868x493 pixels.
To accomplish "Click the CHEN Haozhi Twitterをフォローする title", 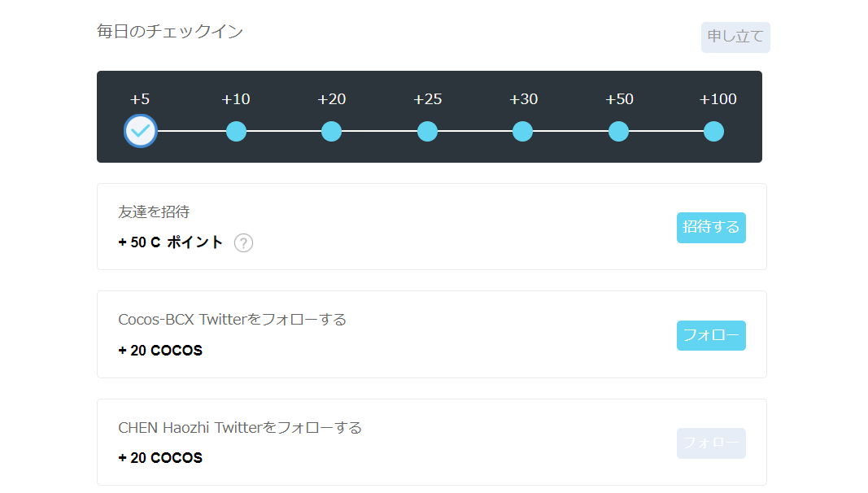I will (240, 428).
